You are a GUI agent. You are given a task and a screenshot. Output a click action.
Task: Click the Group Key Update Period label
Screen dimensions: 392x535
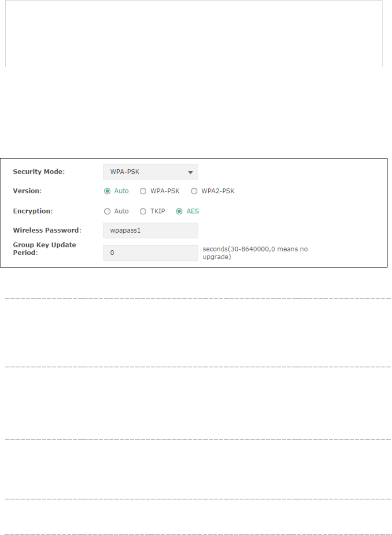coord(44,249)
